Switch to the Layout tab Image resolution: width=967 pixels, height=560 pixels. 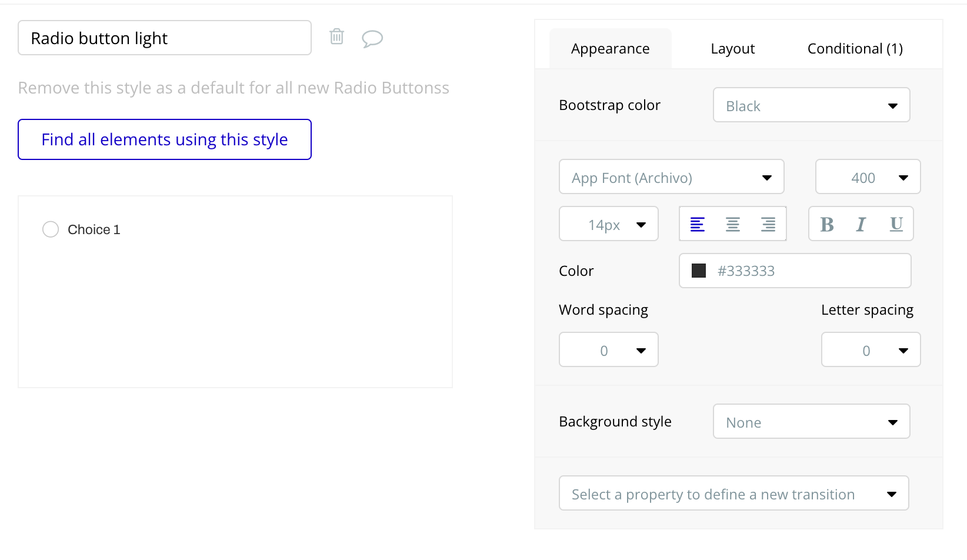click(732, 49)
